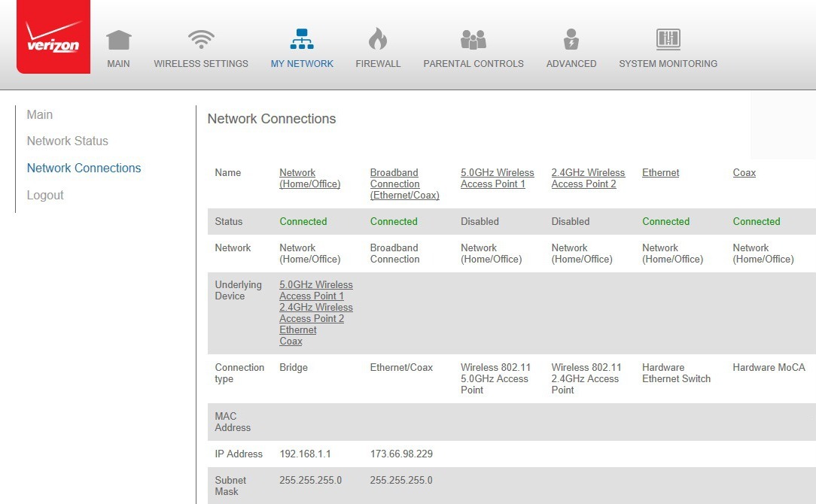The width and height of the screenshot is (816, 504).
Task: Open Parental Controls via its icon
Action: click(x=473, y=38)
